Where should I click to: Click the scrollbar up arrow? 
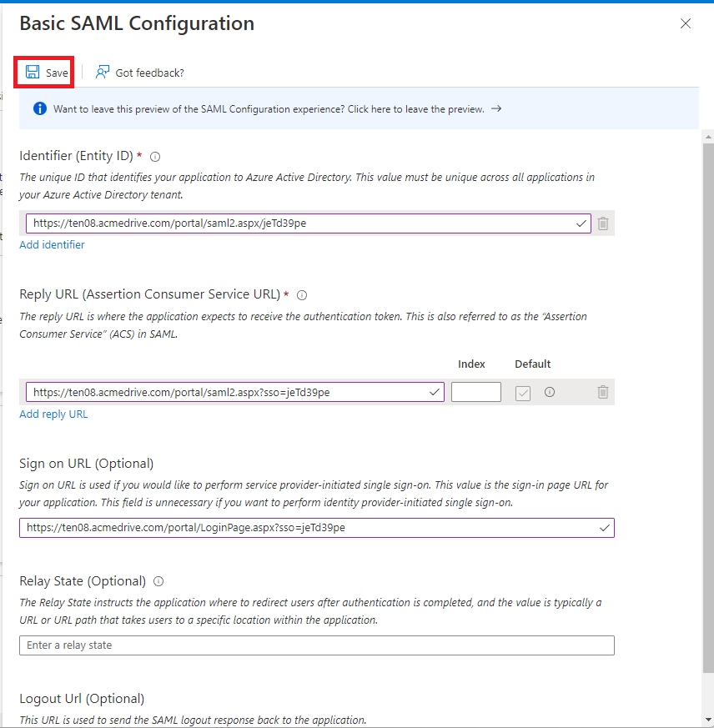click(708, 137)
